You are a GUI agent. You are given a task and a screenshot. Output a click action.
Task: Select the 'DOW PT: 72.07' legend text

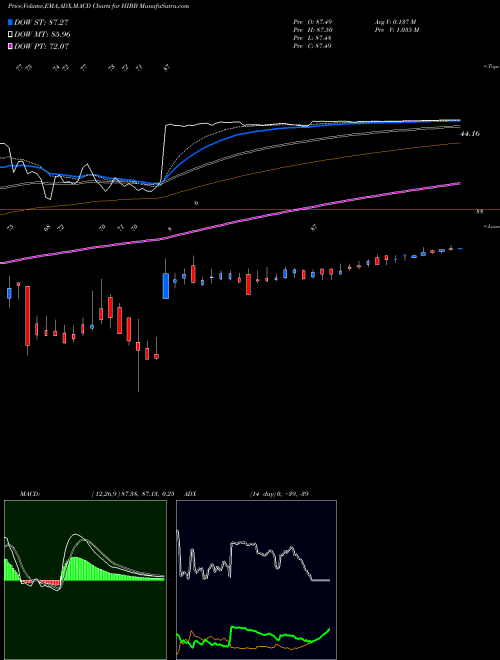click(41, 46)
